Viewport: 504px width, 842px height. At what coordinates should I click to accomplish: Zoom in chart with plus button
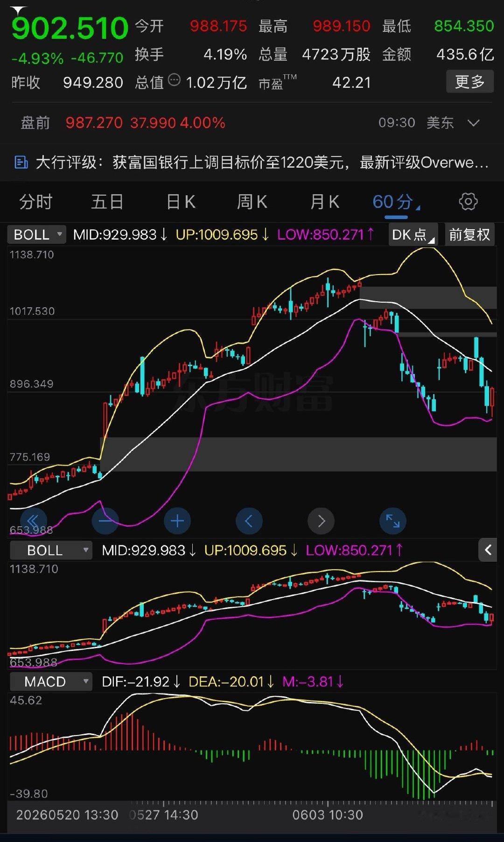177,521
